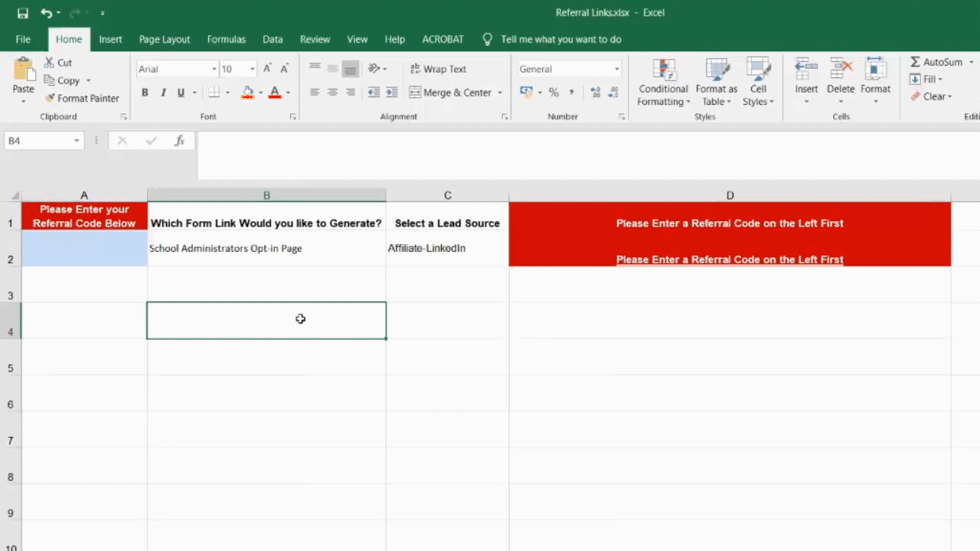
Task: Click the Font Color red swatch
Action: [274, 93]
